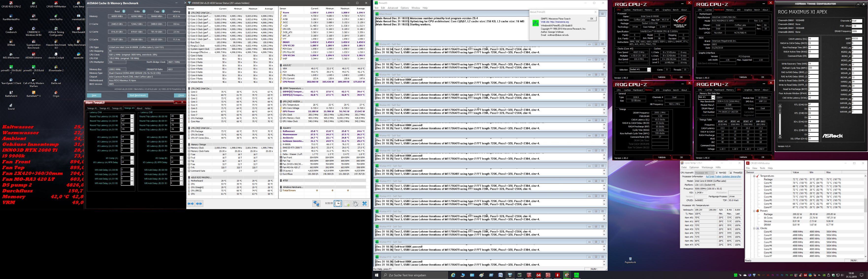Image resolution: width=868 pixels, height=279 pixels.
Task: Select the TeamSpeak 3 Client desktop icon
Action: 11,81
